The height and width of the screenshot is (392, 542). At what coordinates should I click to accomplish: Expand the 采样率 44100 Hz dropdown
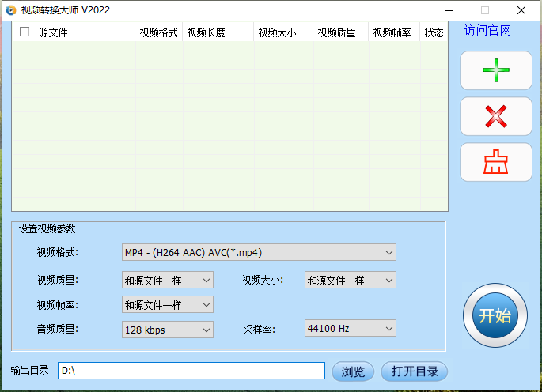[x=350, y=328]
